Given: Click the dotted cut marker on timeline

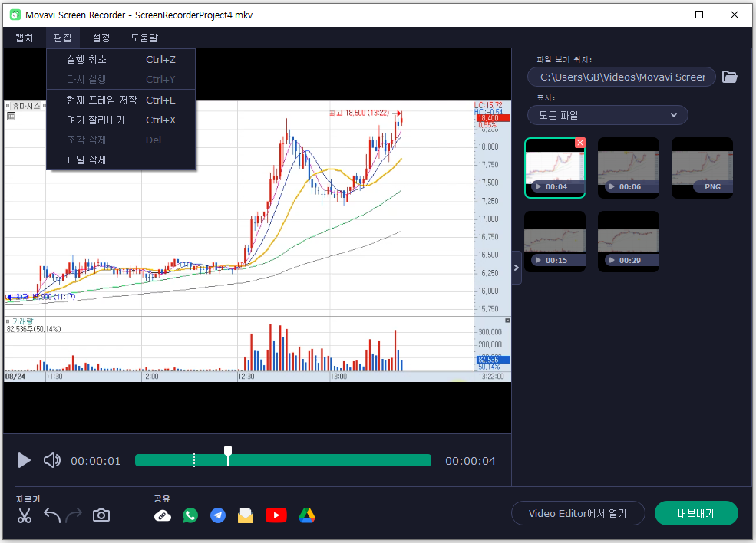Looking at the screenshot, I should [x=194, y=460].
